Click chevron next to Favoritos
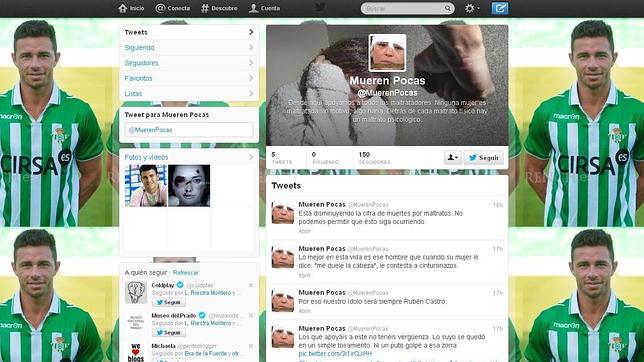The height and width of the screenshot is (362, 644). click(251, 78)
